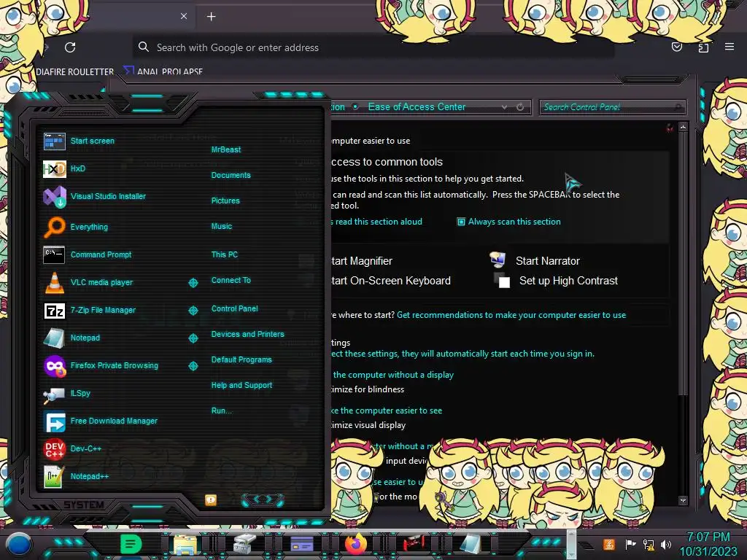The height and width of the screenshot is (560, 747).
Task: Refresh the Control Panel address bar
Action: 520,107
